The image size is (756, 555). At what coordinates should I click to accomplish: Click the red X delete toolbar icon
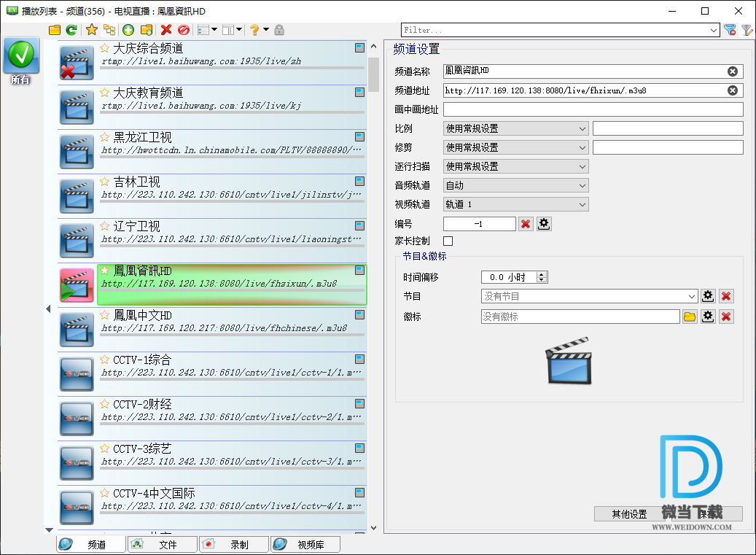point(166,30)
